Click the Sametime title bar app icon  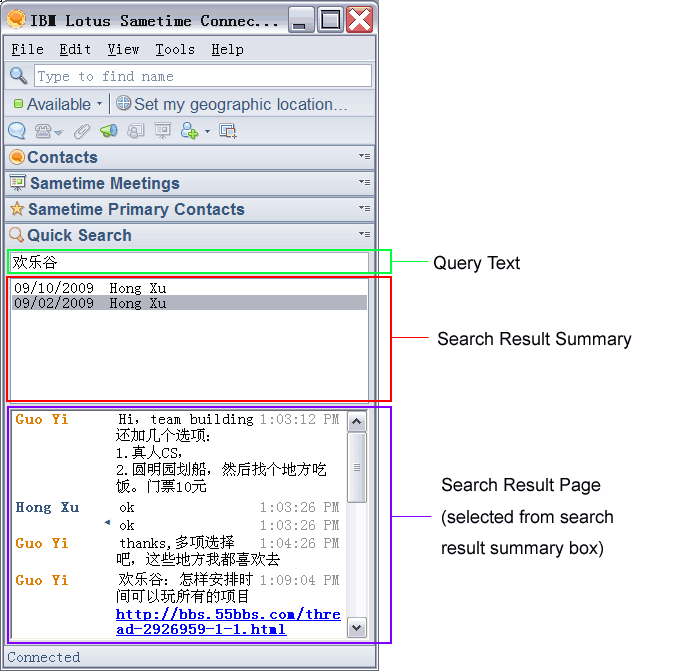pos(16,20)
